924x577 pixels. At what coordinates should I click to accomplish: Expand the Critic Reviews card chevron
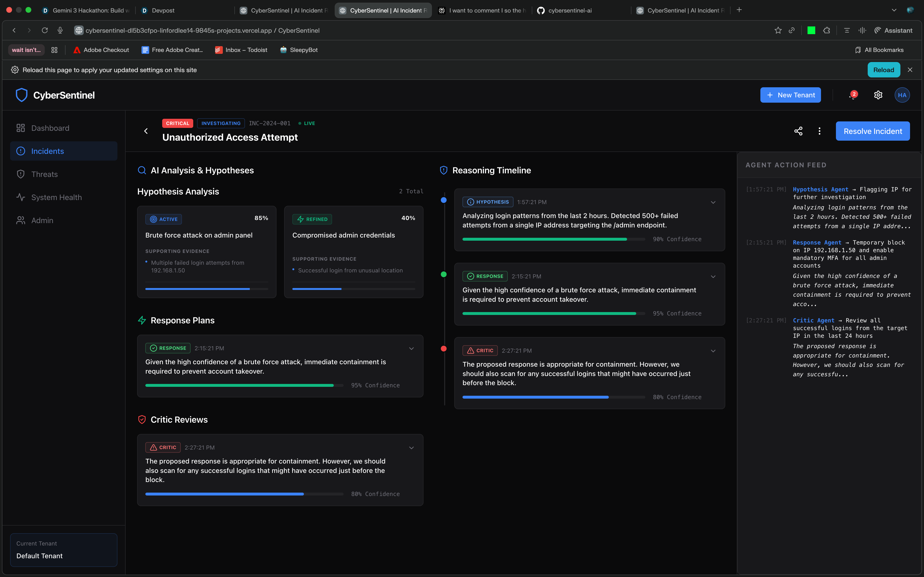(411, 448)
